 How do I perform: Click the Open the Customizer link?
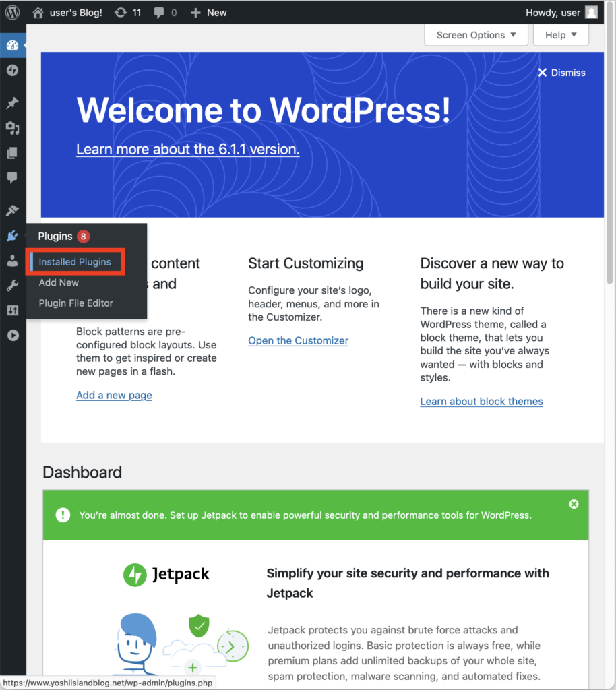click(x=299, y=340)
